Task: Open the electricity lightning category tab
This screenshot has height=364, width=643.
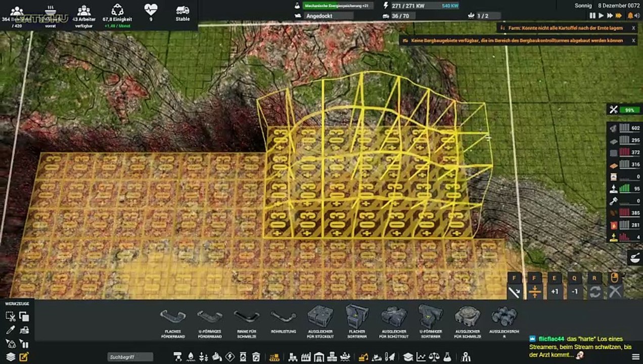Action: click(x=230, y=357)
